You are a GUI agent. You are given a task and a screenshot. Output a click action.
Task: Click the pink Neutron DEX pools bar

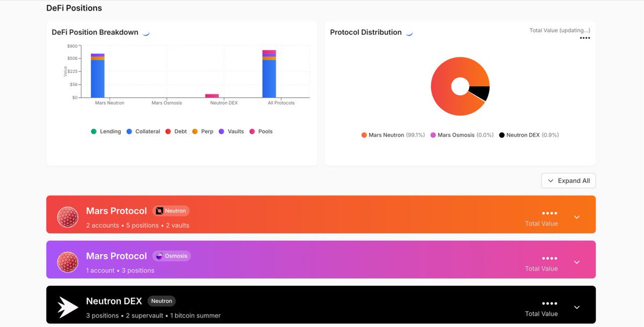[x=212, y=95]
